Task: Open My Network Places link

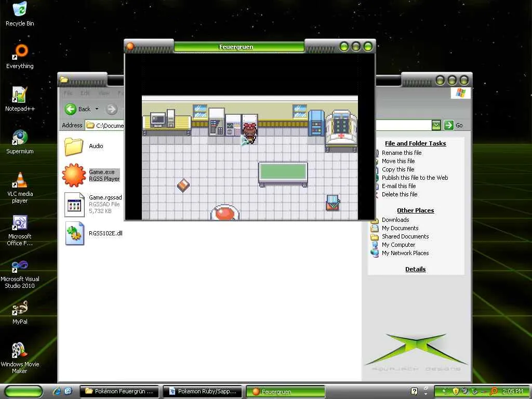Action: point(405,253)
